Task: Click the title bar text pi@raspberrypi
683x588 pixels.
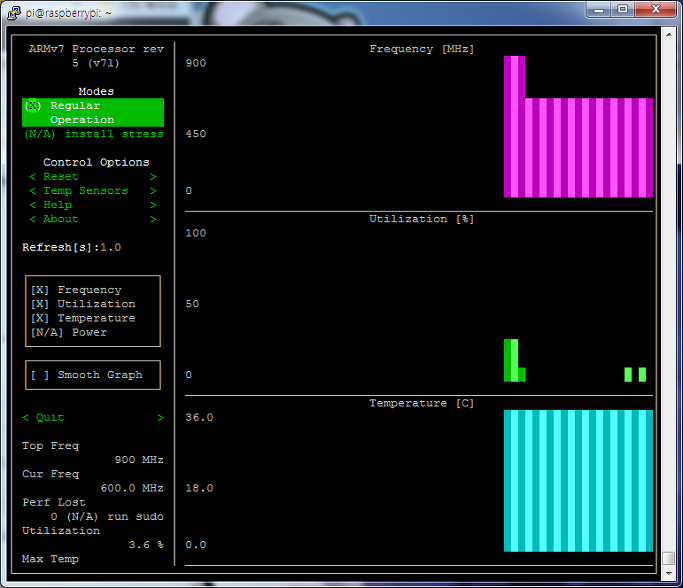Action: [68, 13]
